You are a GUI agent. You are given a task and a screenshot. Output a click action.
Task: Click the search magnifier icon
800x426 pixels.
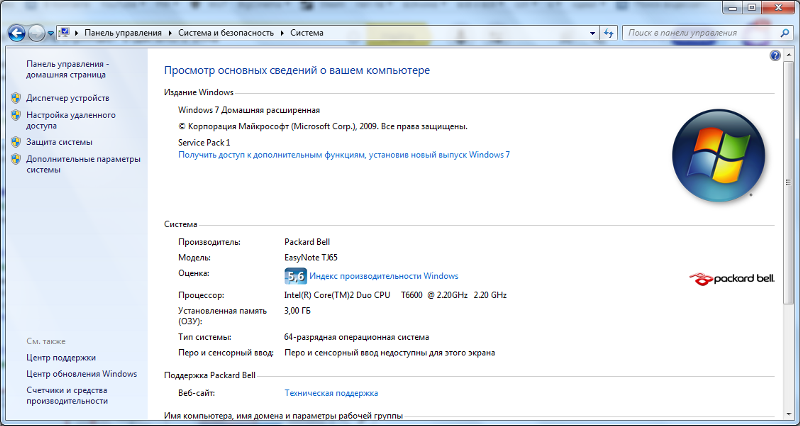(783, 33)
